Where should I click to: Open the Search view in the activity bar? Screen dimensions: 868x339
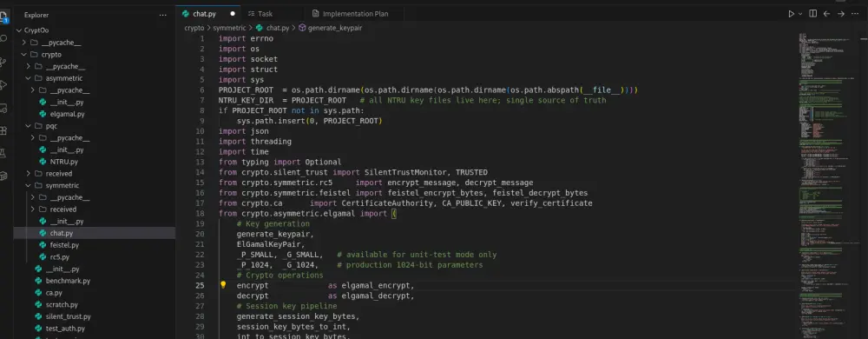point(3,38)
